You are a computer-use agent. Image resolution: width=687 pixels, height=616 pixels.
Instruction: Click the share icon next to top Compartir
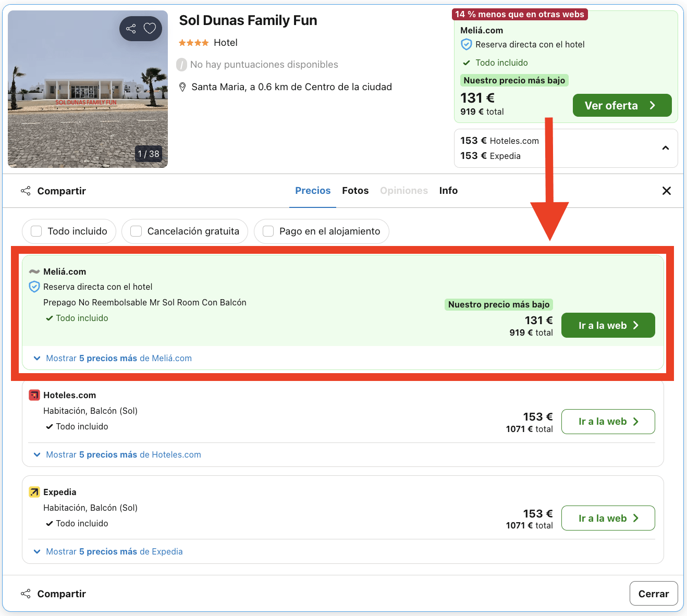pyautogui.click(x=26, y=191)
